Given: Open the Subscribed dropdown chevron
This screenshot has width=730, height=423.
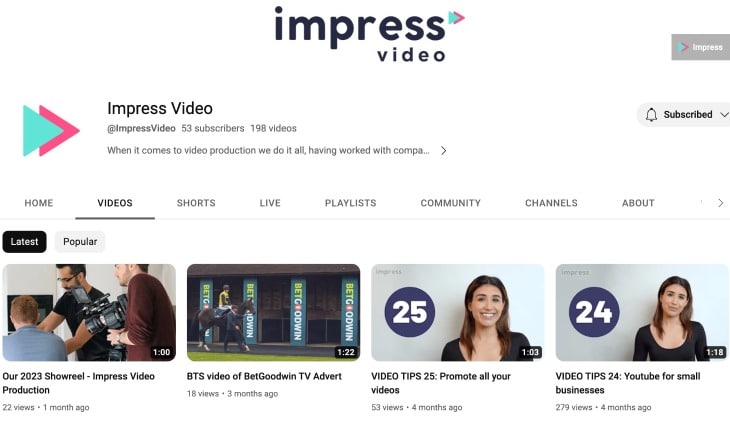Looking at the screenshot, I should coord(724,114).
